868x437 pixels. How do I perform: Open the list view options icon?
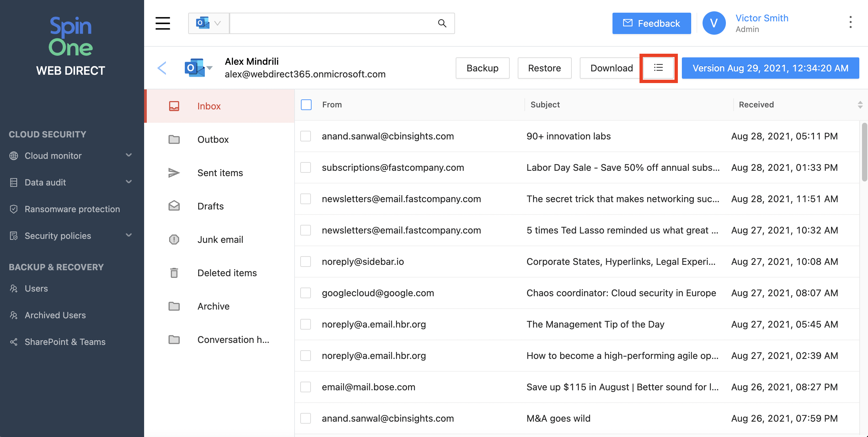pos(658,68)
